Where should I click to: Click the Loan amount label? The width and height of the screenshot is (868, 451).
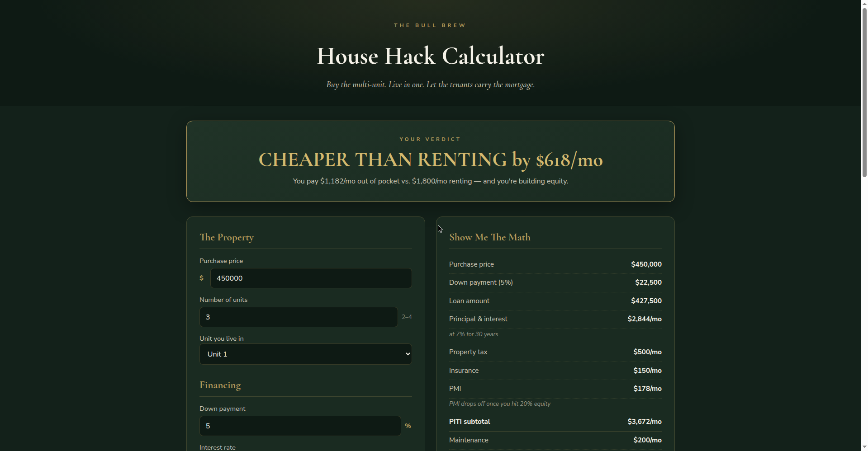coord(469,301)
